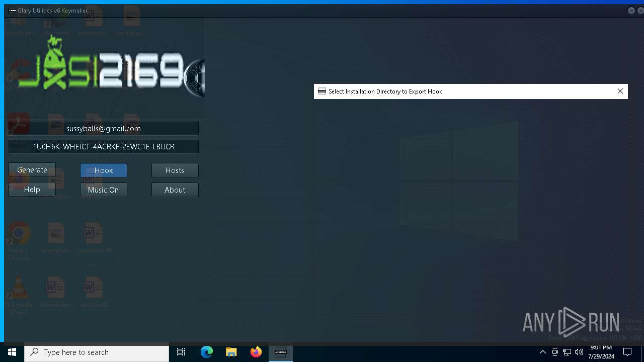
Task: Open File Explorer from the taskbar
Action: (231, 352)
